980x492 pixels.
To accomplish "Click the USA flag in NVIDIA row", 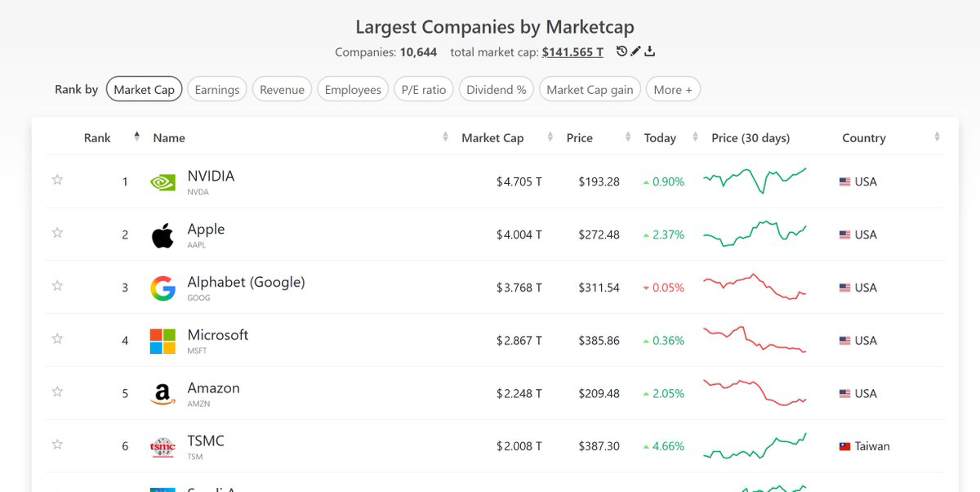I will (x=845, y=182).
